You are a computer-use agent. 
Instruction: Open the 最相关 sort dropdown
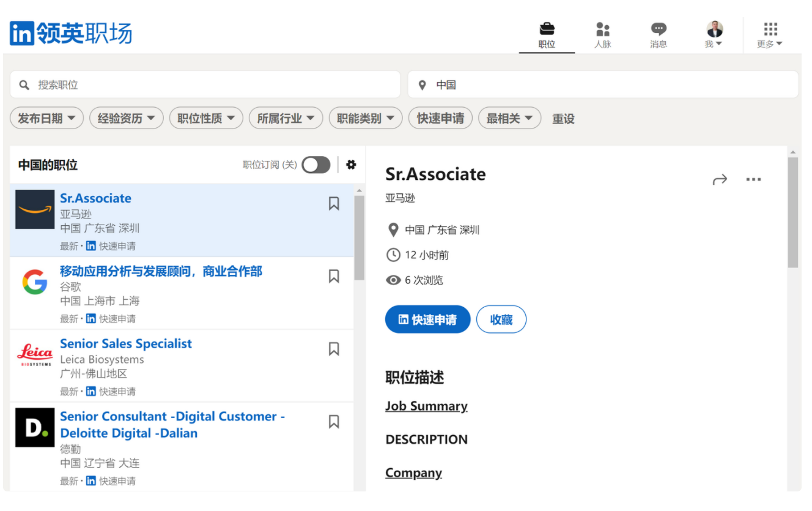(x=509, y=118)
